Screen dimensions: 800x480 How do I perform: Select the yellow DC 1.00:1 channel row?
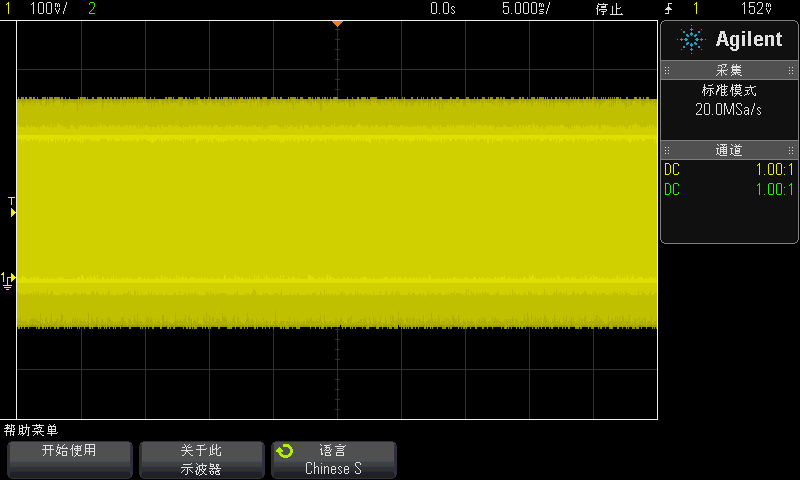click(x=729, y=170)
